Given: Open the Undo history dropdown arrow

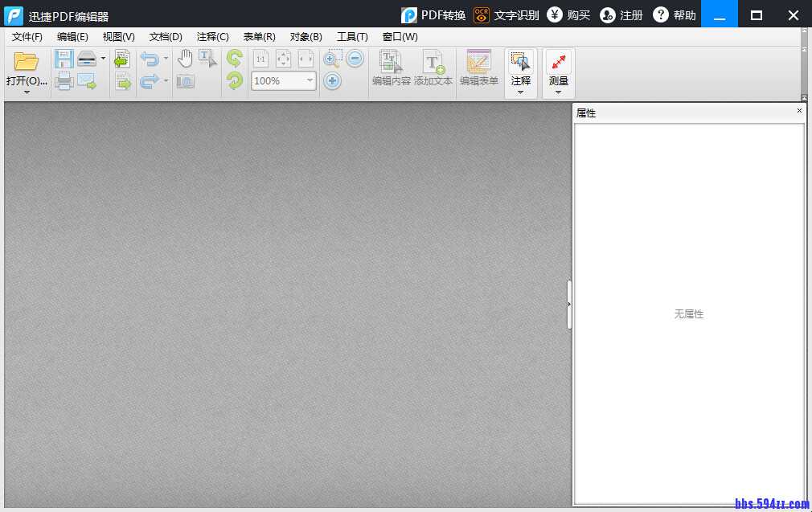Looking at the screenshot, I should click(166, 59).
